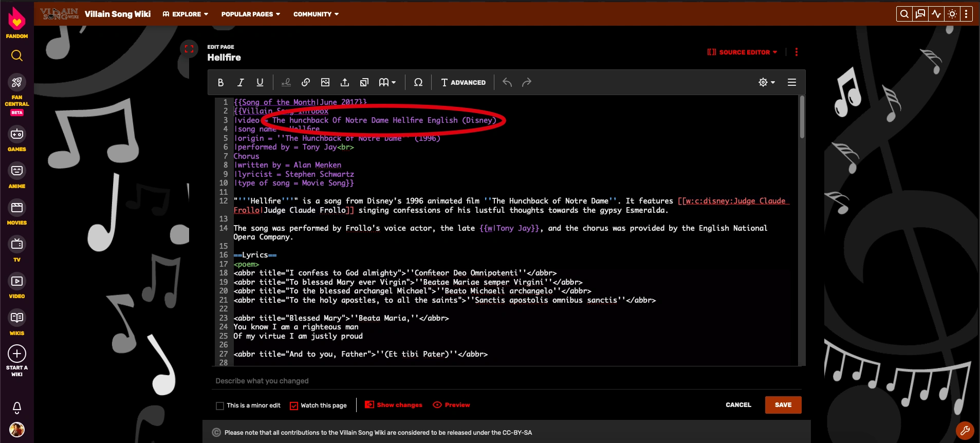Click '|written by = Alan Menken' line
Screen dimensions: 980x443
pos(287,165)
